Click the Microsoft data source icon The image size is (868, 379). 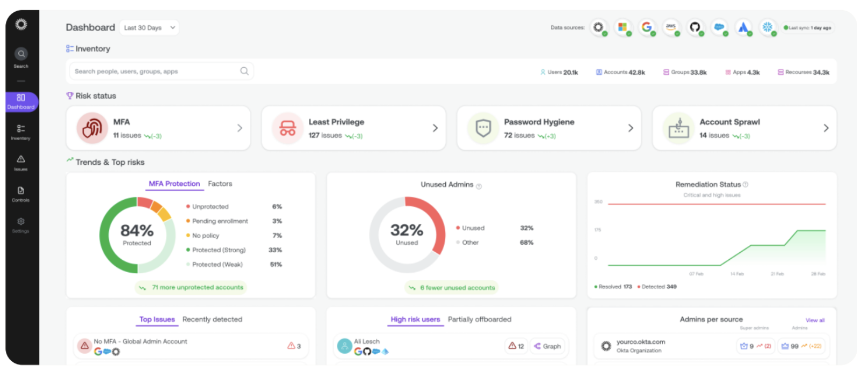[623, 27]
